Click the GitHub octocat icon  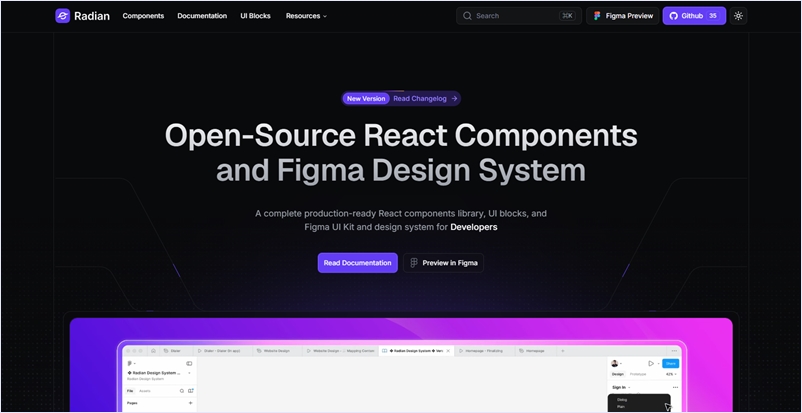click(x=674, y=16)
